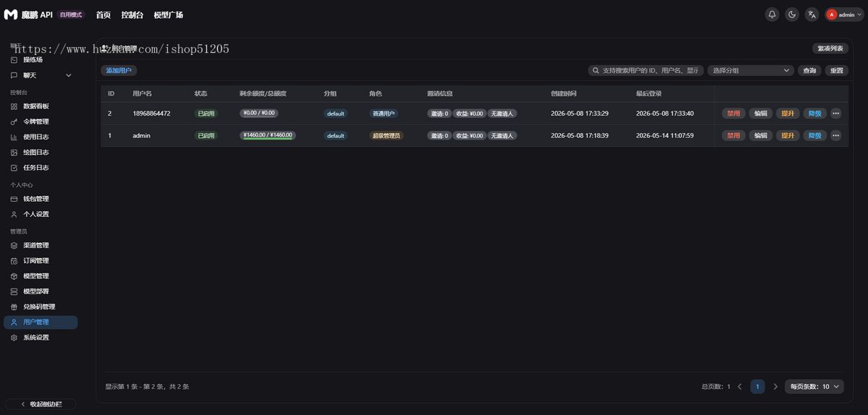
Task: Click the 剩余额度/总额度 column header
Action: (263, 93)
